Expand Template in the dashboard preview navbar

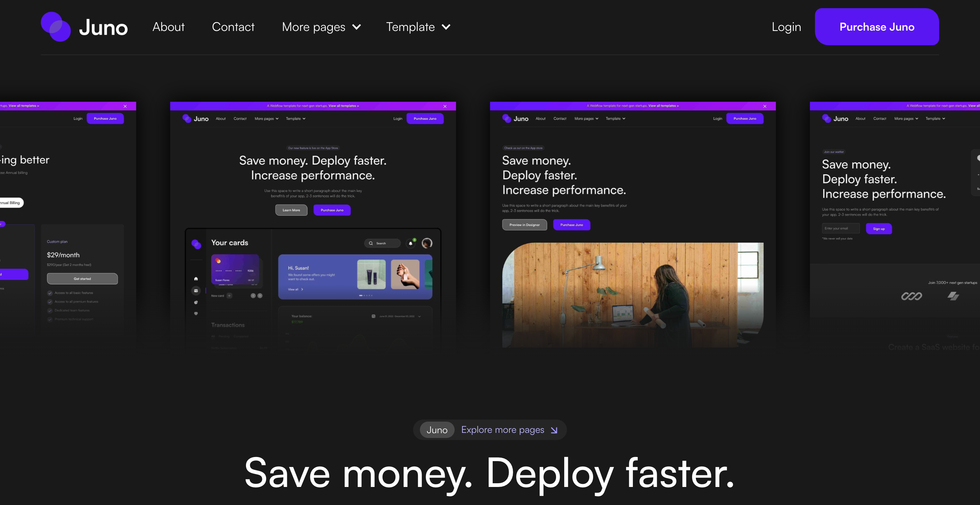[x=296, y=119]
